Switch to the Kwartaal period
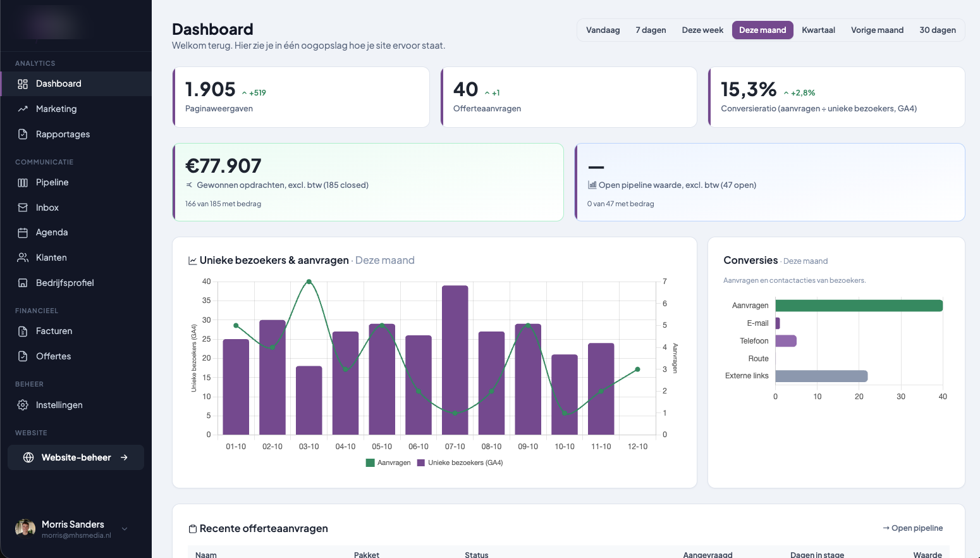The width and height of the screenshot is (980, 558). [818, 30]
